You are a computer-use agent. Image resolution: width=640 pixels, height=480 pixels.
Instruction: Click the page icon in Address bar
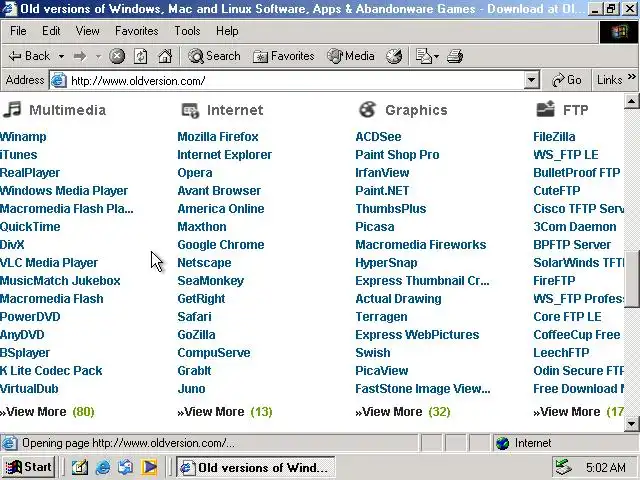[x=58, y=80]
